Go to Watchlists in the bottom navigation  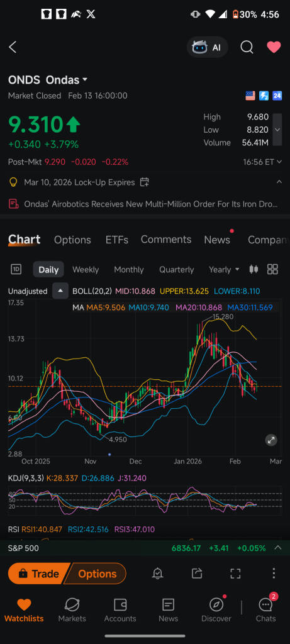click(24, 610)
